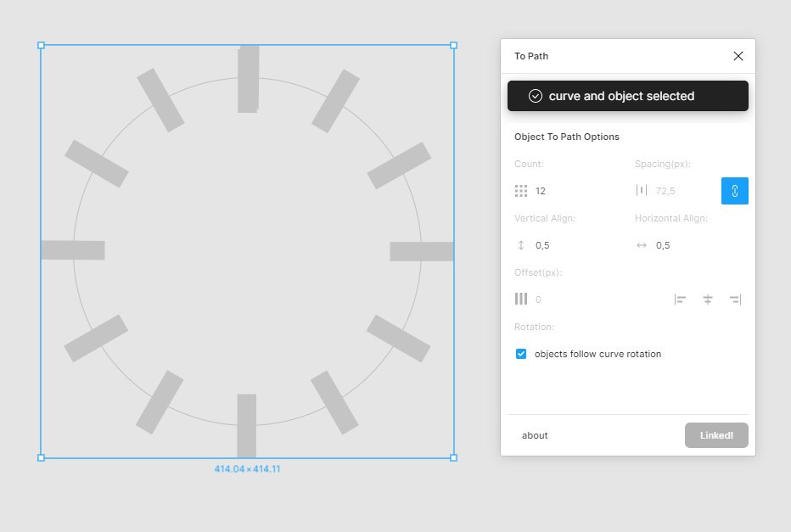Click the Count: label

pos(529,164)
